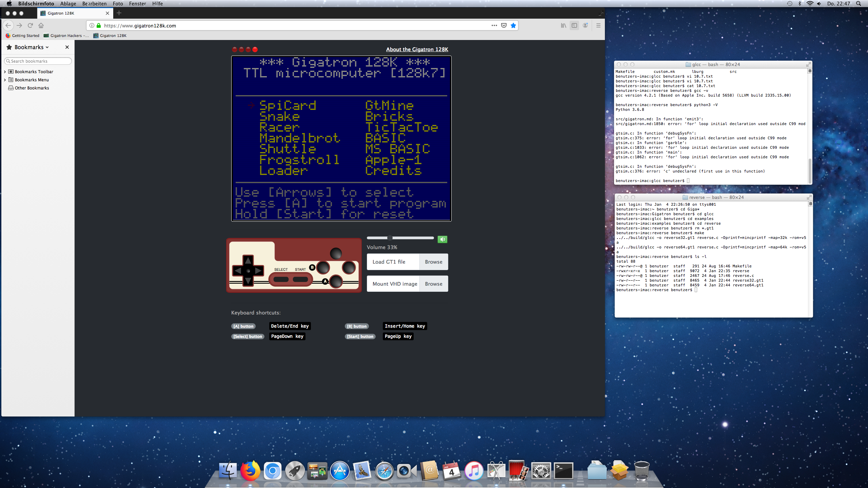Viewport: 868px width, 488px height.
Task: Launch Chromium from the Dock
Action: pos(272,471)
